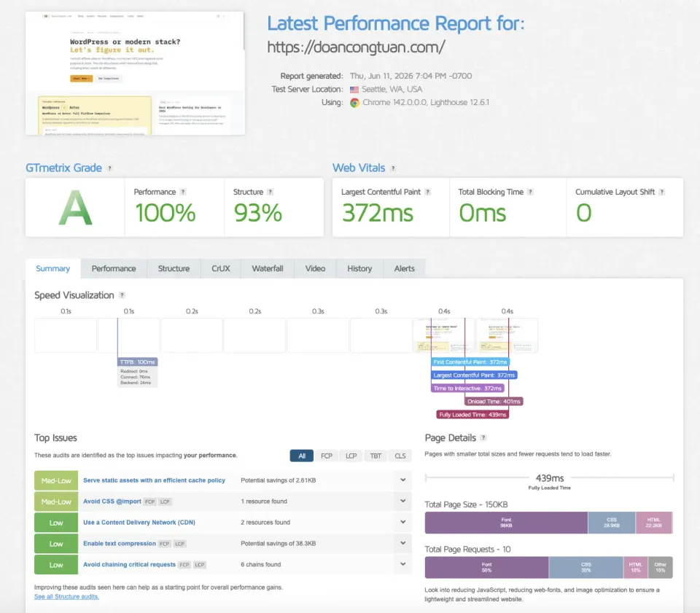Filter top issues by CLS
The width and height of the screenshot is (700, 613).
(400, 456)
